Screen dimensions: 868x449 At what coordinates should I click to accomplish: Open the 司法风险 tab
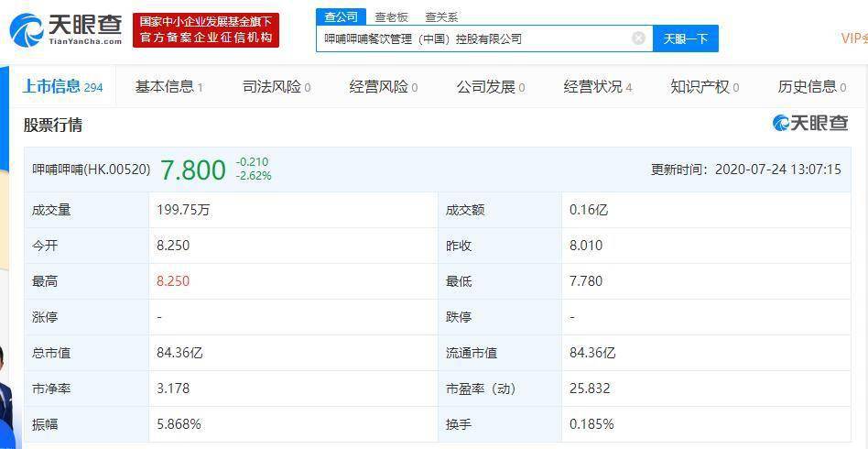tap(277, 86)
